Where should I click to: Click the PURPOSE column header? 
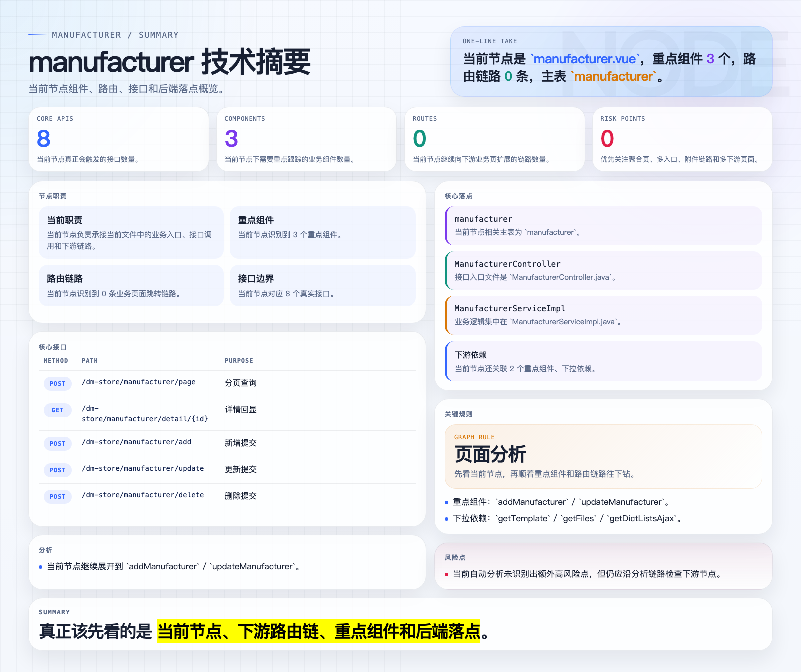coord(239,361)
